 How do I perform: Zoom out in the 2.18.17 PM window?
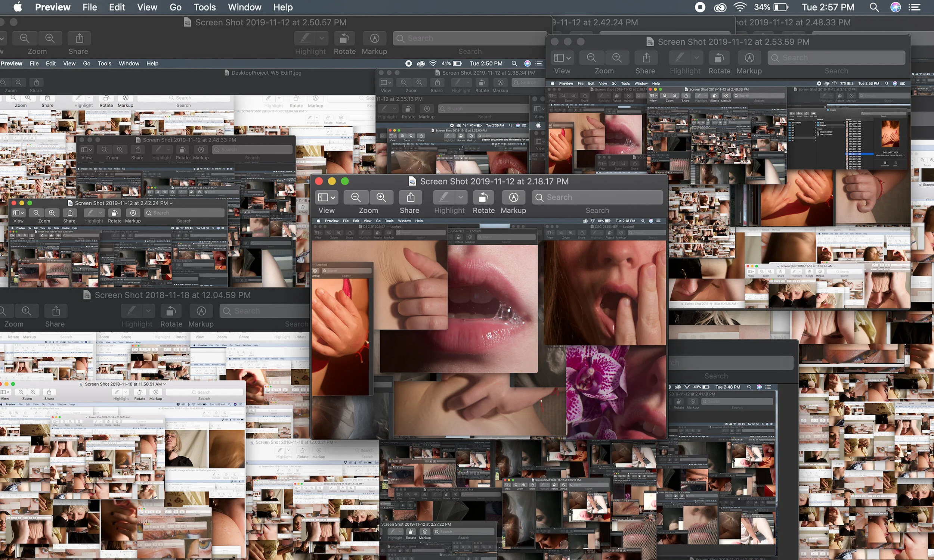[x=355, y=197]
